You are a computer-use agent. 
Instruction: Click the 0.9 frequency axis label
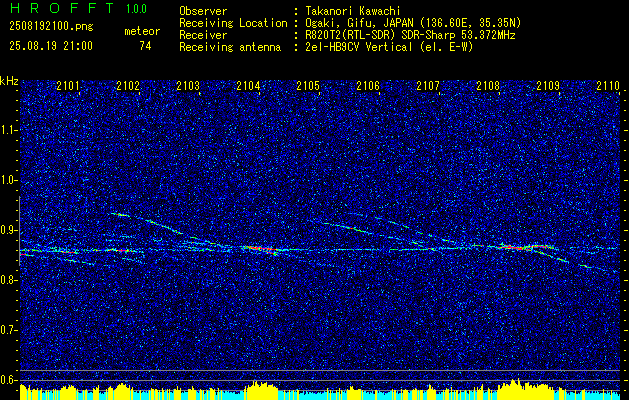[x=8, y=230]
